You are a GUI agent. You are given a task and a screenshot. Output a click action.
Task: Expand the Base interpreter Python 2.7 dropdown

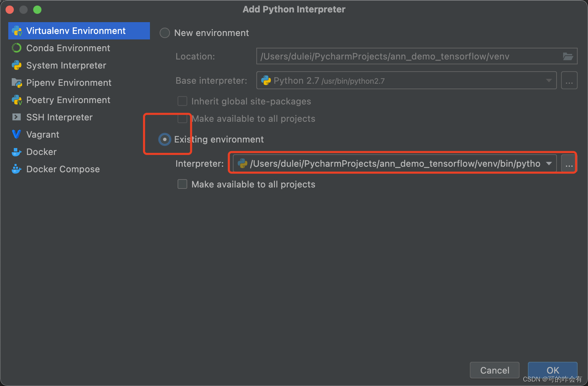[x=549, y=81]
